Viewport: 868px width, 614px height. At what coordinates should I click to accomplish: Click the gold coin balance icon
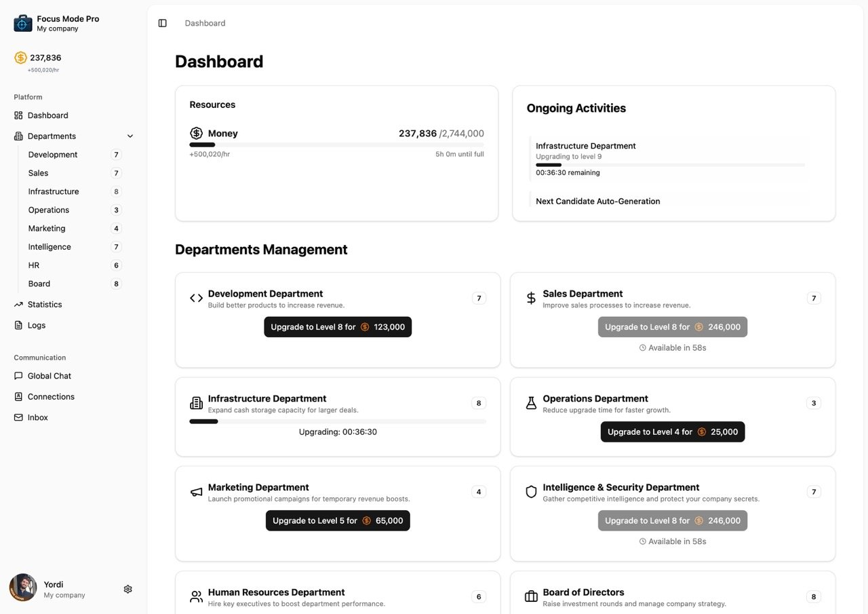(x=21, y=58)
